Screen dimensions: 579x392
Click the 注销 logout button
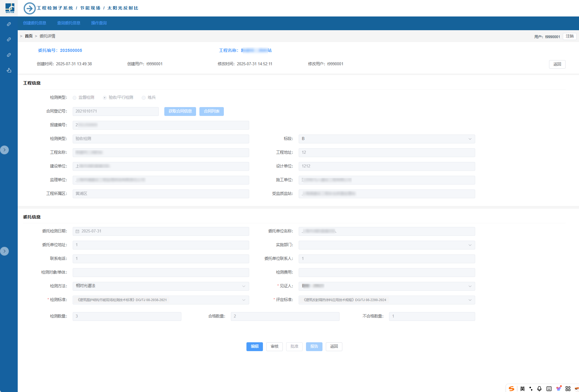[x=569, y=36]
